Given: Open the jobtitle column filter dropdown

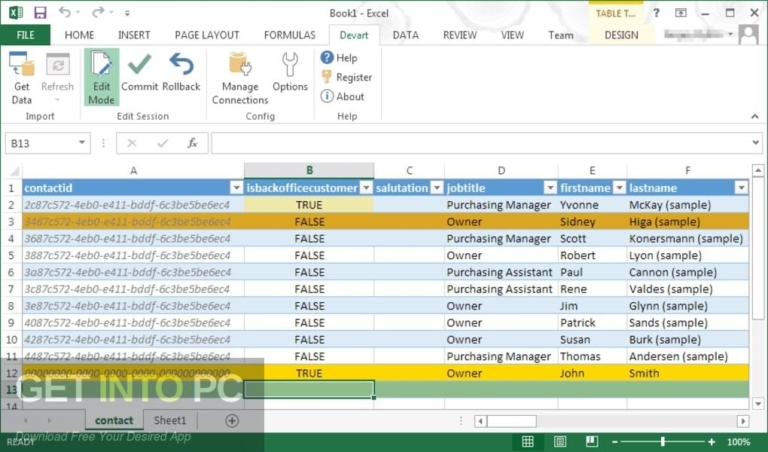Looking at the screenshot, I should [x=551, y=188].
